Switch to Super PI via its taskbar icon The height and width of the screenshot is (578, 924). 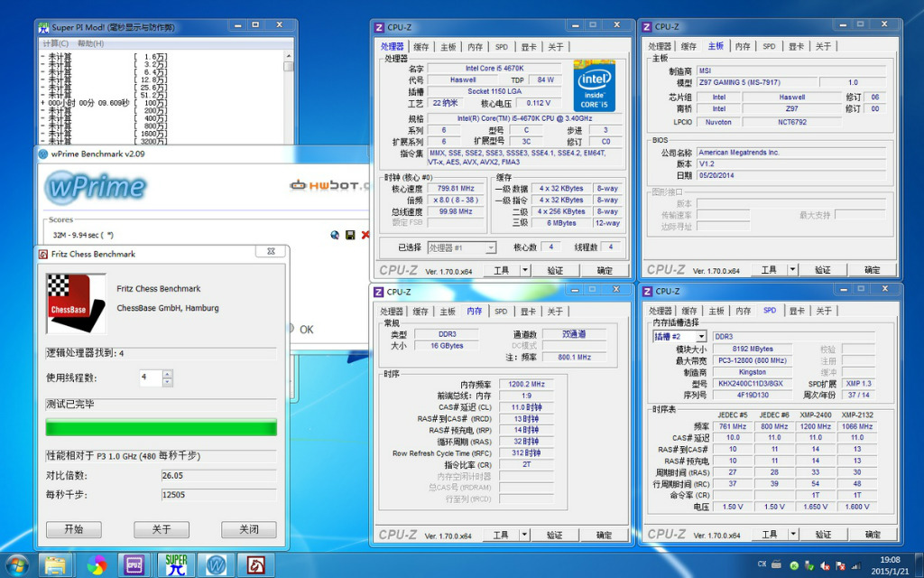[x=176, y=565]
